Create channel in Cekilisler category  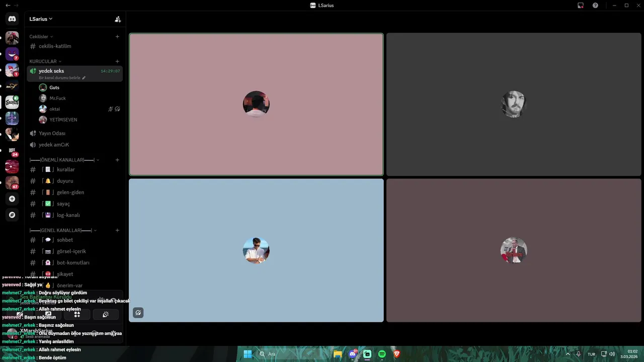(x=117, y=37)
